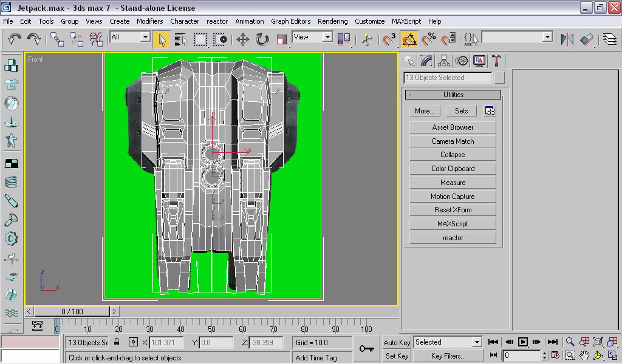Click the Undo arrow icon
The image size is (622, 364).
pyautogui.click(x=15, y=40)
